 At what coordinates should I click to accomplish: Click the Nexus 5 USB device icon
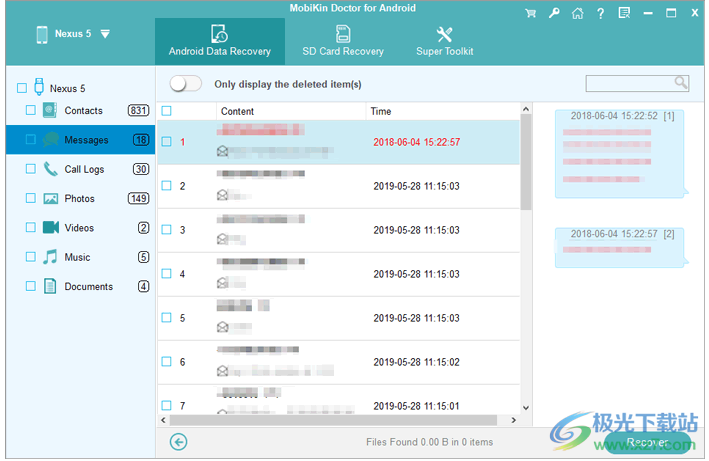(39, 87)
